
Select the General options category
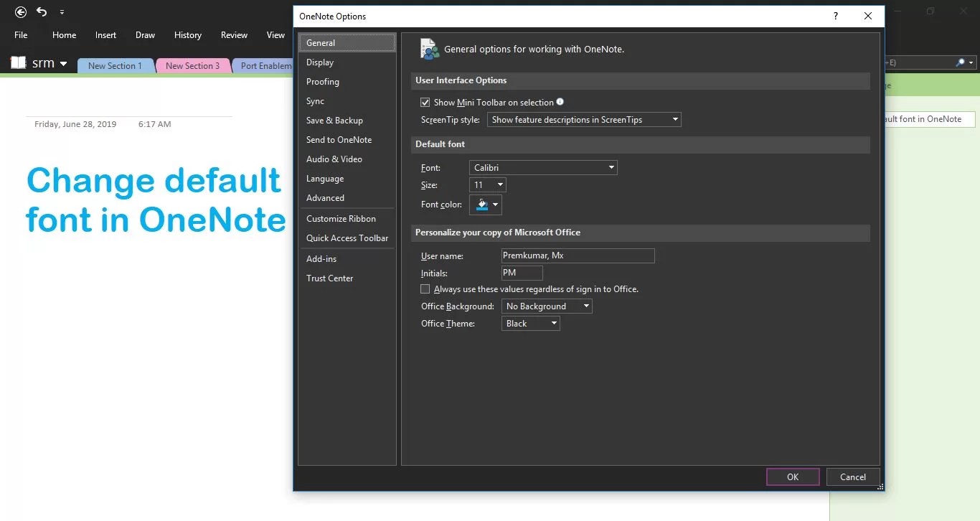[x=347, y=43]
